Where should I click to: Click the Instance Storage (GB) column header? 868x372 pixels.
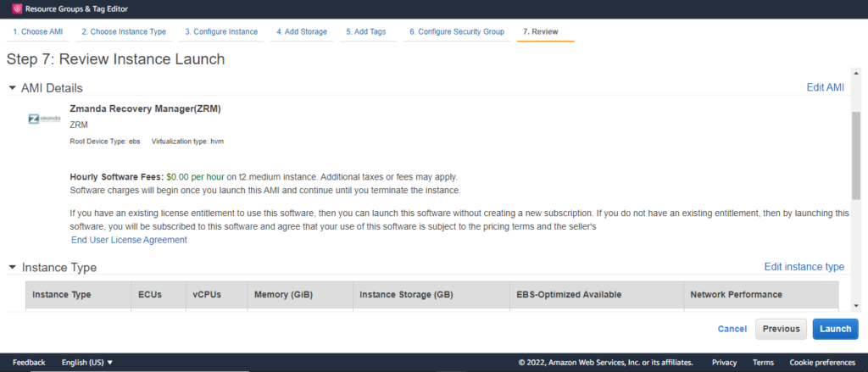click(431, 295)
